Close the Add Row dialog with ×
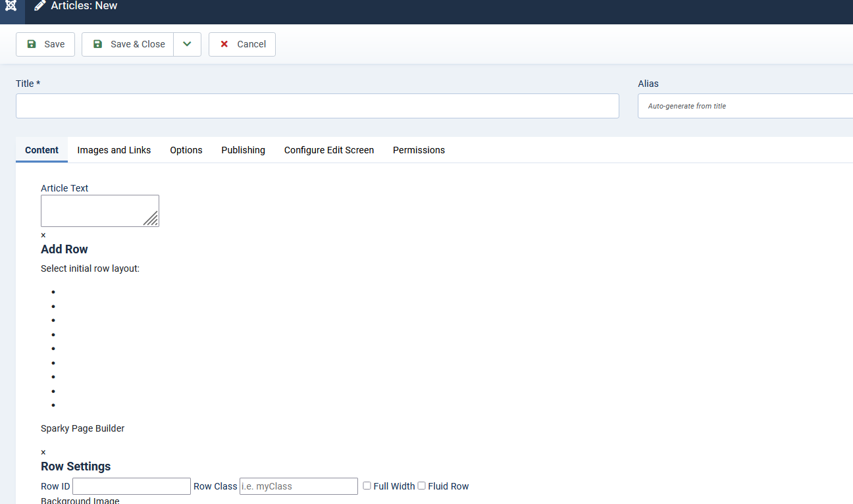853x504 pixels. [x=43, y=235]
